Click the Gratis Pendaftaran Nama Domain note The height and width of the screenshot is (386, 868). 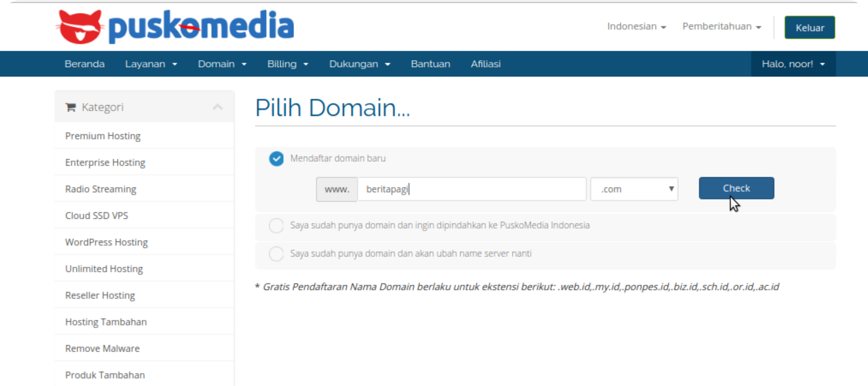click(x=517, y=286)
